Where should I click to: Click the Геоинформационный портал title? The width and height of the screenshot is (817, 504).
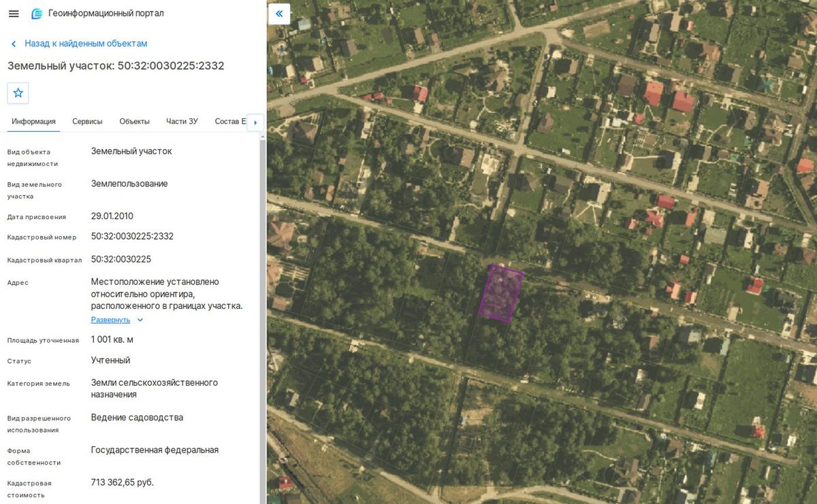(x=106, y=14)
